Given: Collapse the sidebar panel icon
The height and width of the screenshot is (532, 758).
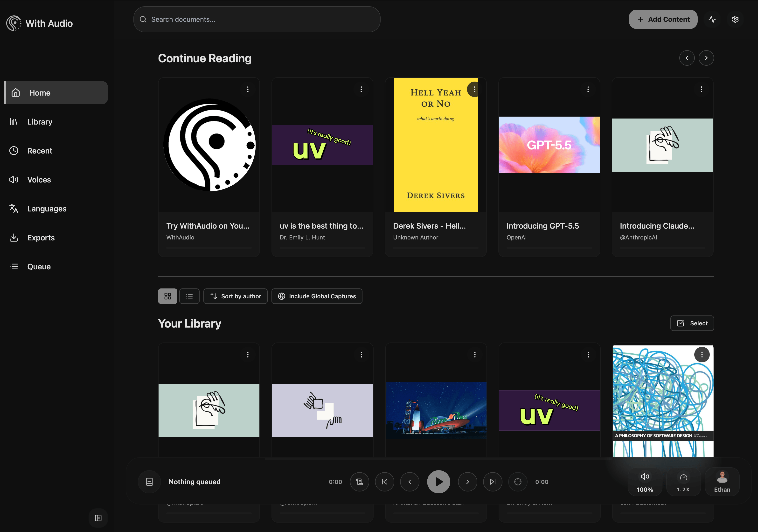Looking at the screenshot, I should click(x=98, y=518).
